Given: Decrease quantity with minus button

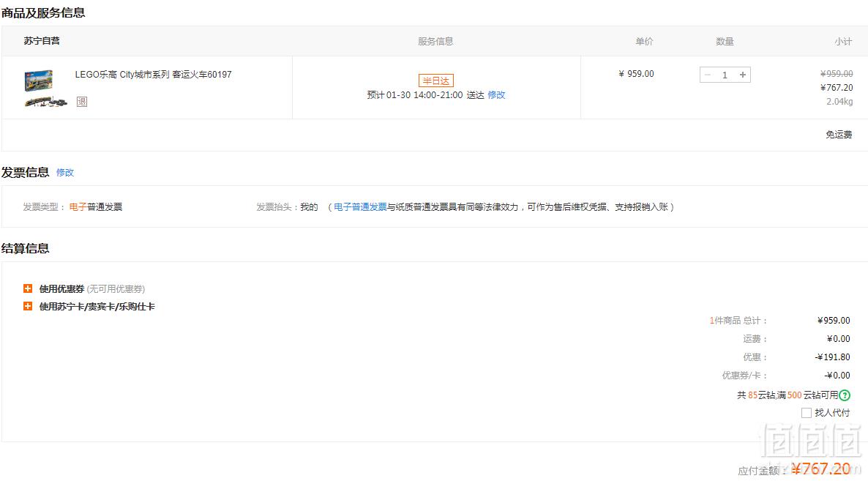Looking at the screenshot, I should tap(707, 75).
